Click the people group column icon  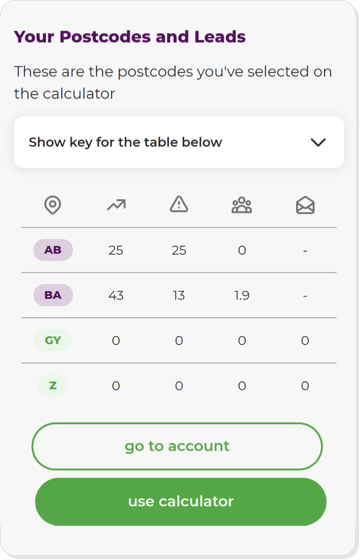coord(242,205)
